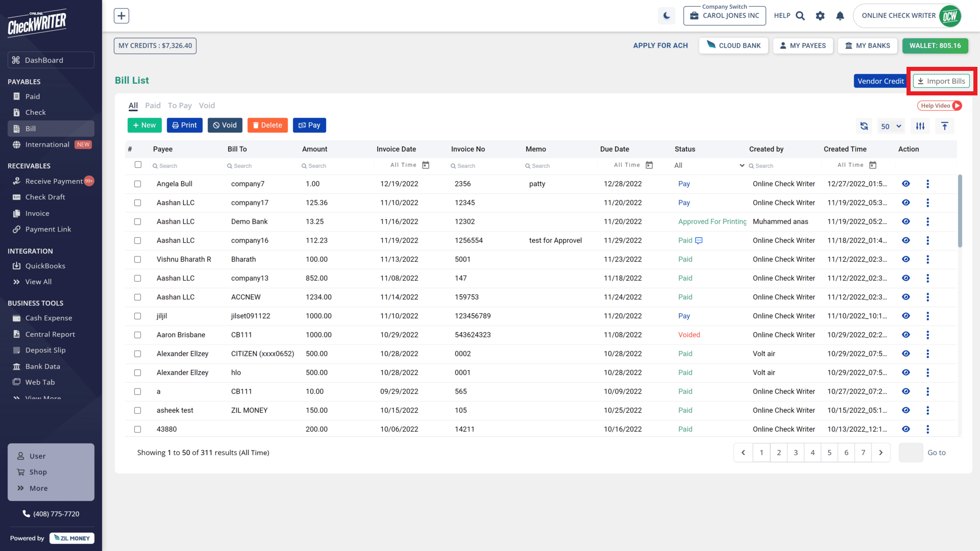The width and height of the screenshot is (980, 551).
Task: Click the plus quick-add icon at top
Action: tap(121, 16)
